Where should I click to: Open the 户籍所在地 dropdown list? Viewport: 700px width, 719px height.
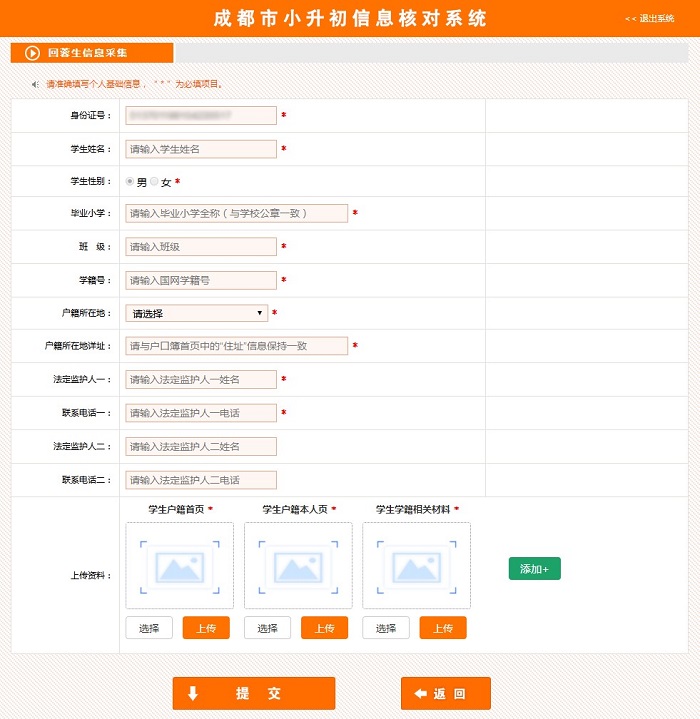197,313
